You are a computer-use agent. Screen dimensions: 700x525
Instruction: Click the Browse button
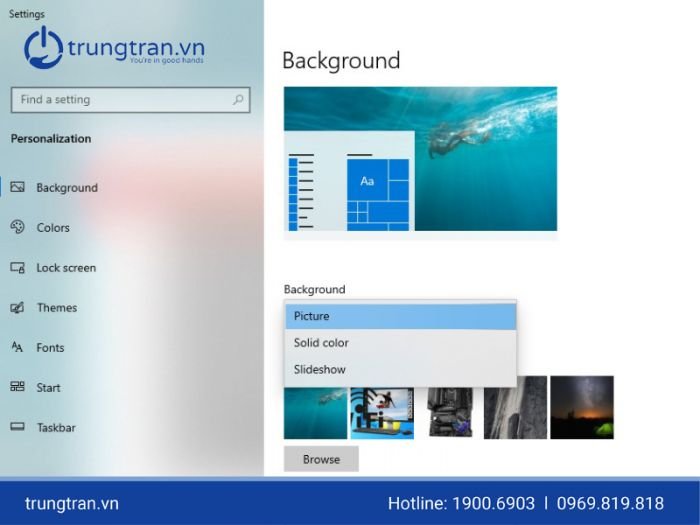pyautogui.click(x=321, y=459)
